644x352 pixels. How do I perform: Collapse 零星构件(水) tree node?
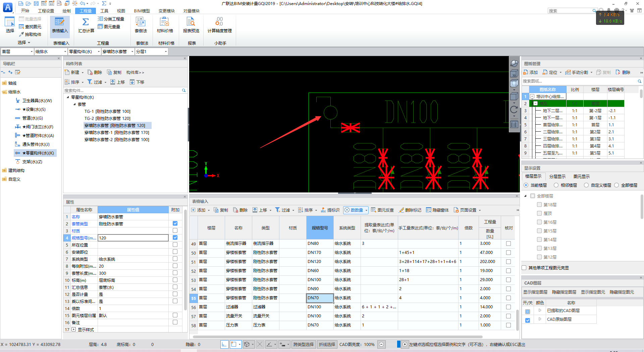(68, 97)
